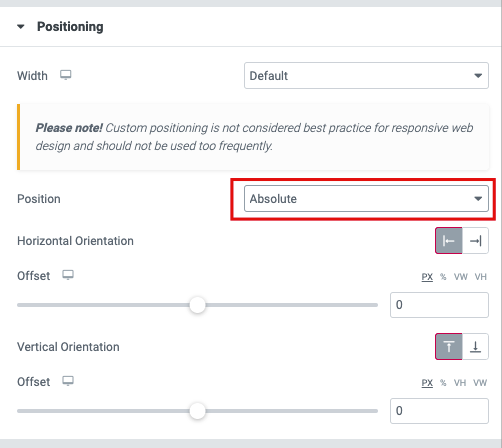
Task: Click the responsive device icon beside Width
Action: coord(65,75)
